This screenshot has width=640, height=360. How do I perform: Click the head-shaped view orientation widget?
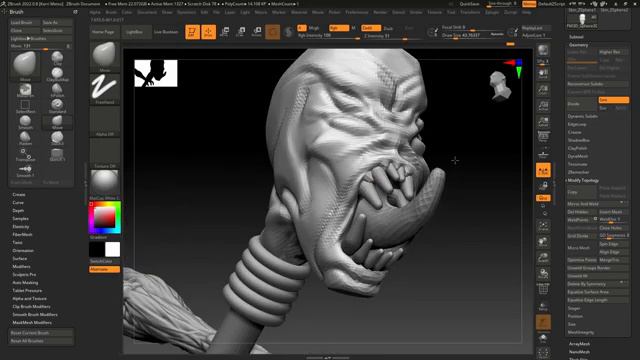click(x=500, y=85)
